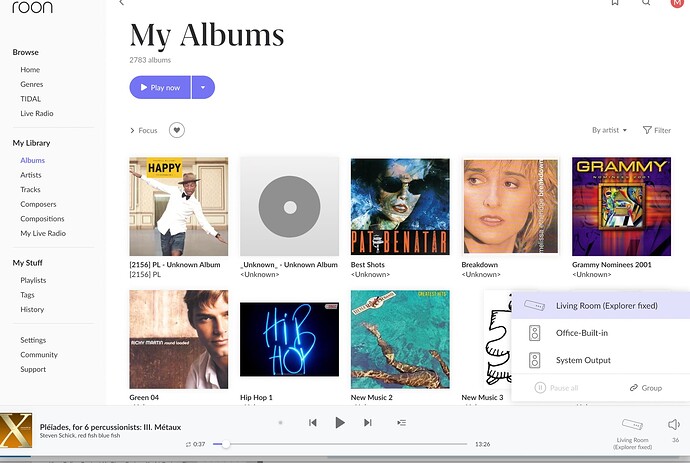Viewport: 690px width, 463px height.
Task: Open Playlists in My Stuff
Action: [33, 280]
